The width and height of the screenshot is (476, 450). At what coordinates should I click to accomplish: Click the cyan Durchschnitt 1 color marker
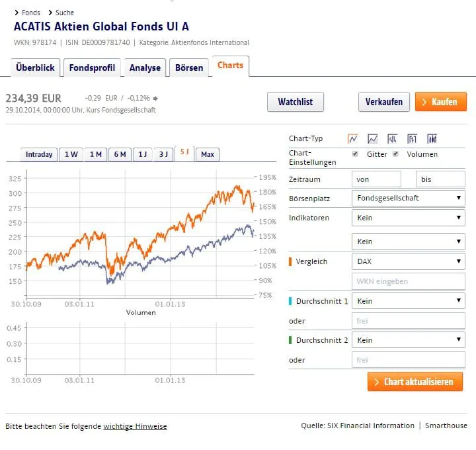[290, 301]
